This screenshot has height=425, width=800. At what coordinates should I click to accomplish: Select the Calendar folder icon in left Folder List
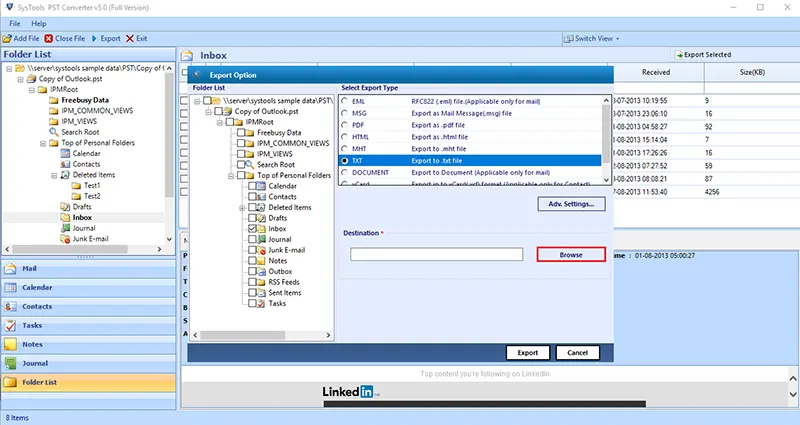tap(65, 153)
